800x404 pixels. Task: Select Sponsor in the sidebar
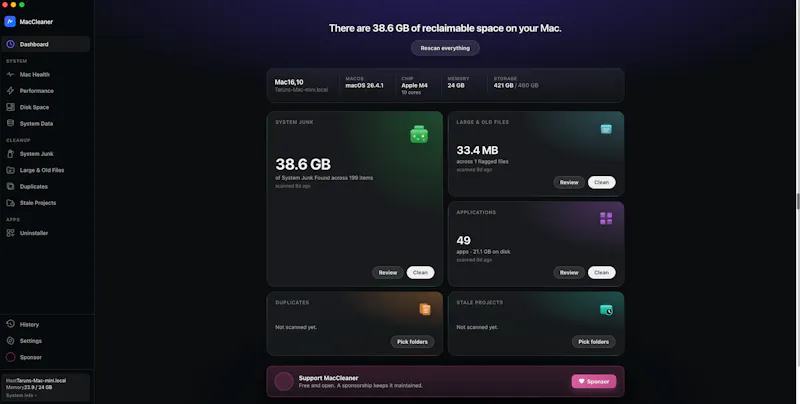coord(45,357)
